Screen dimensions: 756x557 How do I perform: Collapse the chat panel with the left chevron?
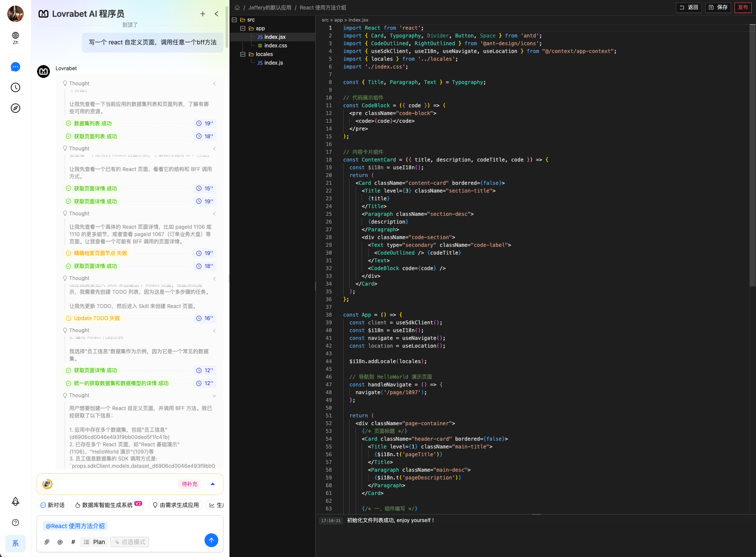click(217, 14)
